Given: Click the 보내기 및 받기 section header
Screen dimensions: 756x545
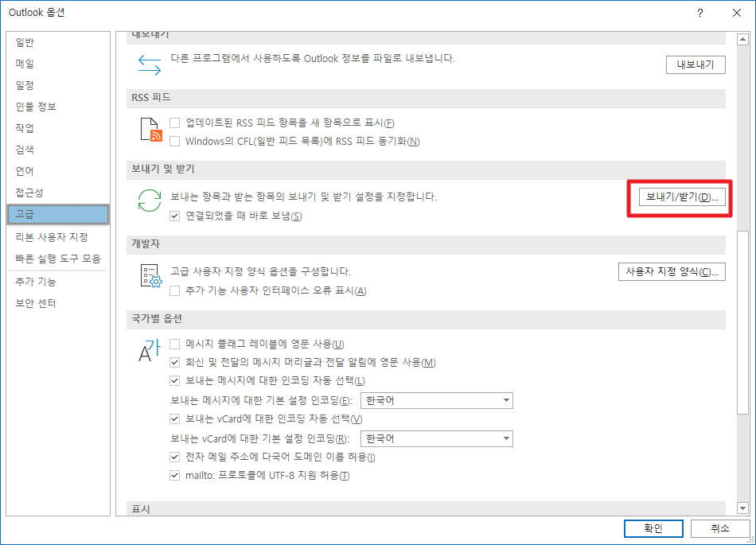Looking at the screenshot, I should pos(426,169).
